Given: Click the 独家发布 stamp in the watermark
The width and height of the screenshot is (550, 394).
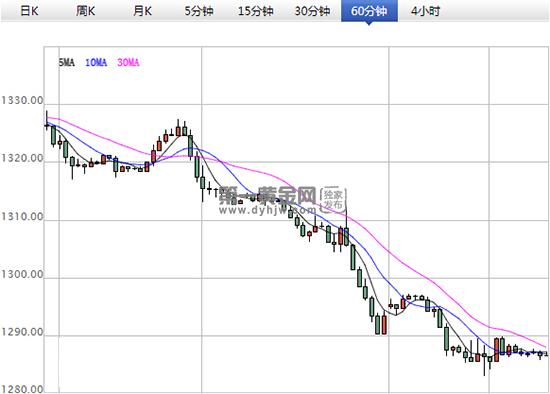Looking at the screenshot, I should click(x=333, y=200).
